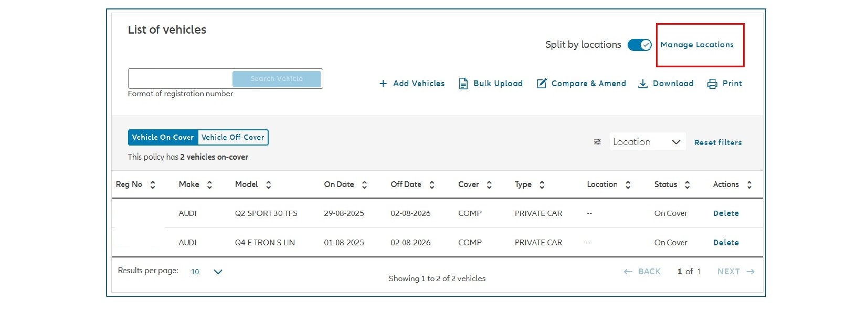Sort by On Date column arrows
Screen dimensions: 868x310
365,184
